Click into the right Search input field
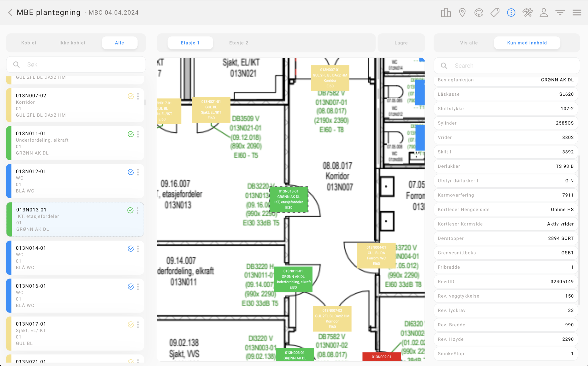588x366 pixels. point(507,66)
